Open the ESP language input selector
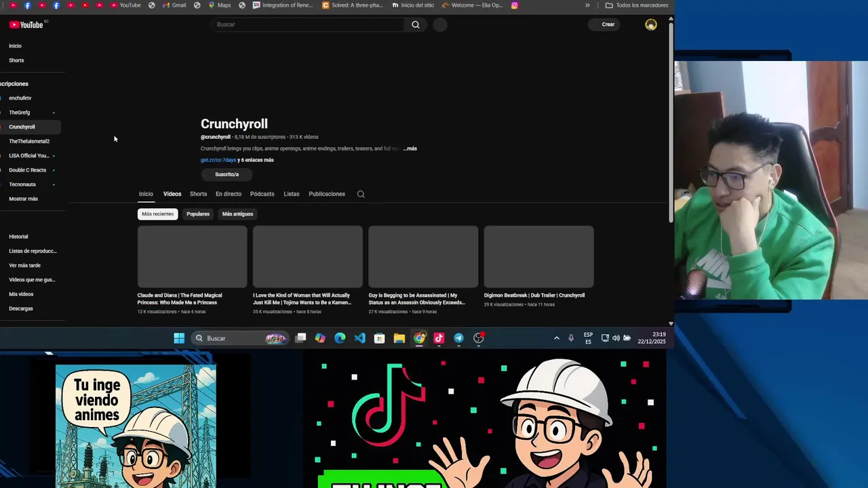The image size is (868, 488). [588, 338]
